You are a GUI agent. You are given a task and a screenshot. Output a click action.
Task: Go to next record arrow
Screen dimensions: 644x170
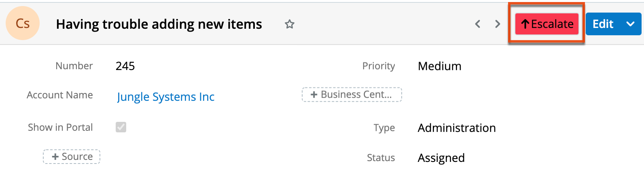498,24
